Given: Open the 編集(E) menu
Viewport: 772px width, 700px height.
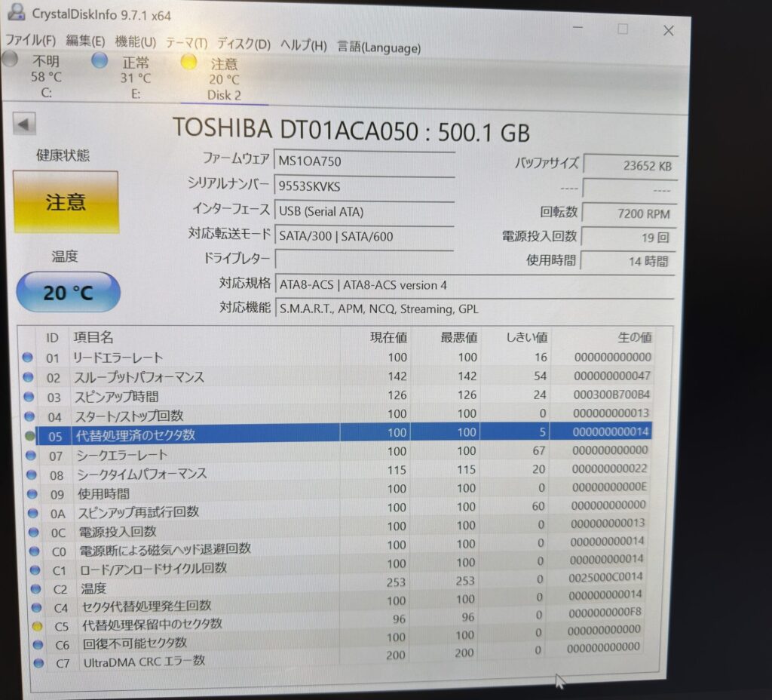Looking at the screenshot, I should 86,41.
